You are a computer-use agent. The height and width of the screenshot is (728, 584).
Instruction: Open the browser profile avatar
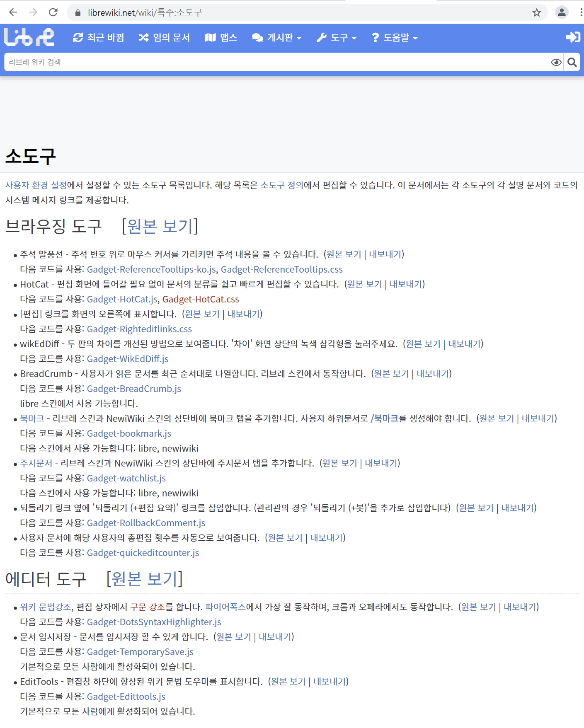[x=562, y=12]
